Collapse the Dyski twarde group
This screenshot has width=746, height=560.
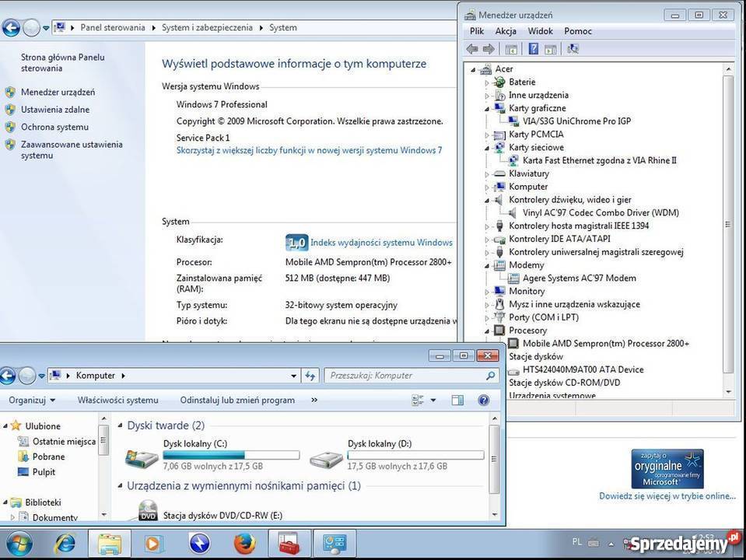click(120, 425)
